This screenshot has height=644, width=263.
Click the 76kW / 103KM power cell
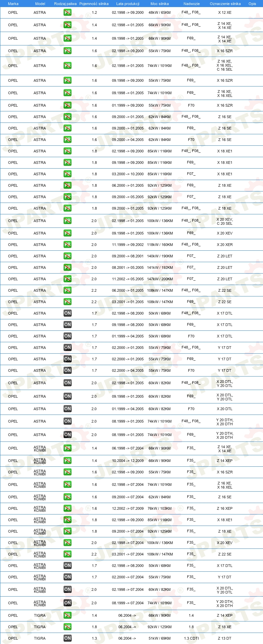[159, 508]
